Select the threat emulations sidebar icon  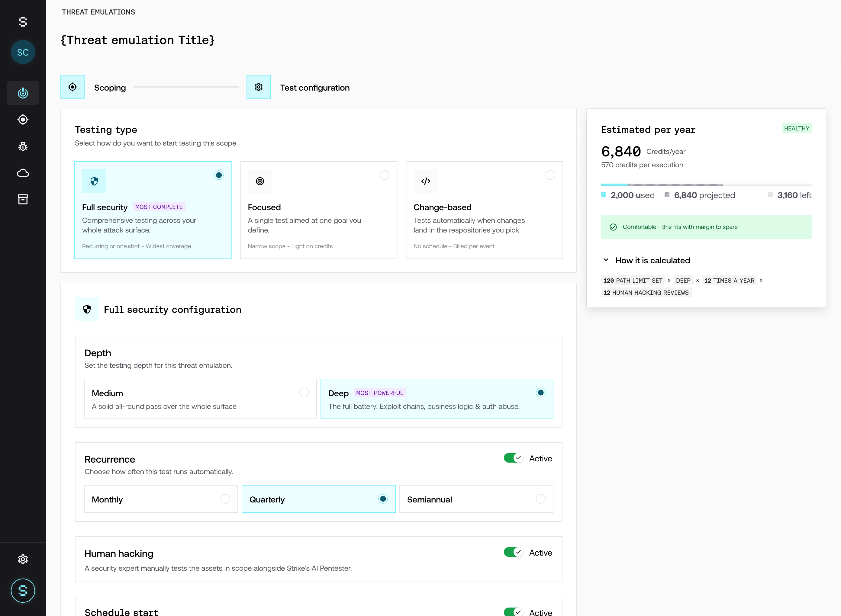click(x=23, y=93)
